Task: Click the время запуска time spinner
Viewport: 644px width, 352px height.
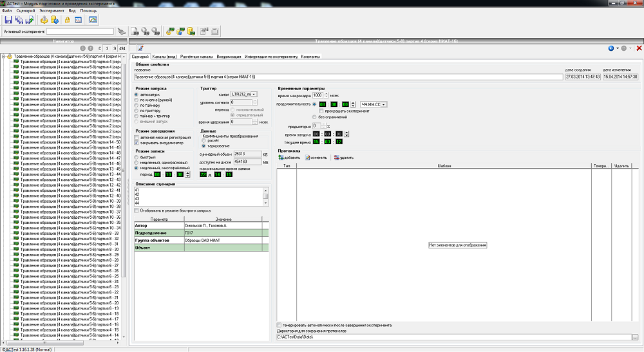Action: (346, 134)
